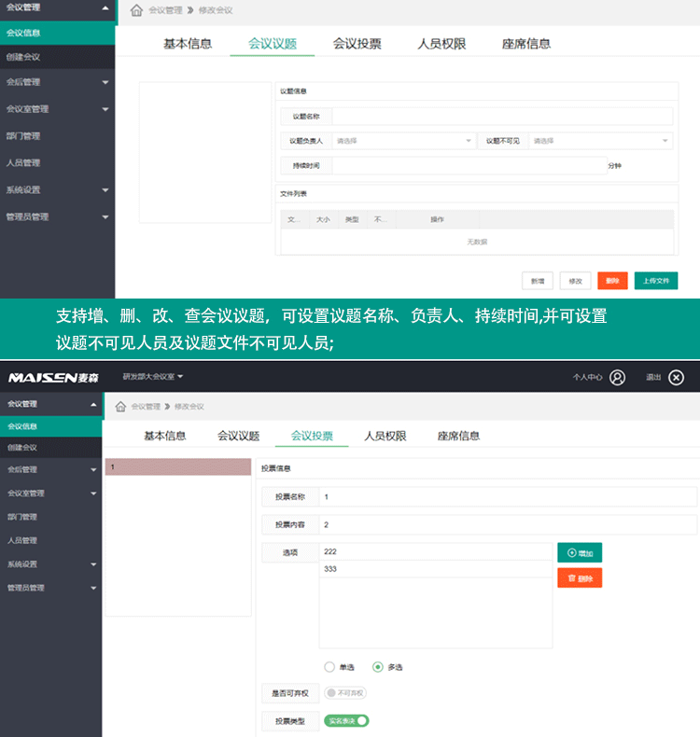Click the plus icon 增加 option button

[580, 552]
